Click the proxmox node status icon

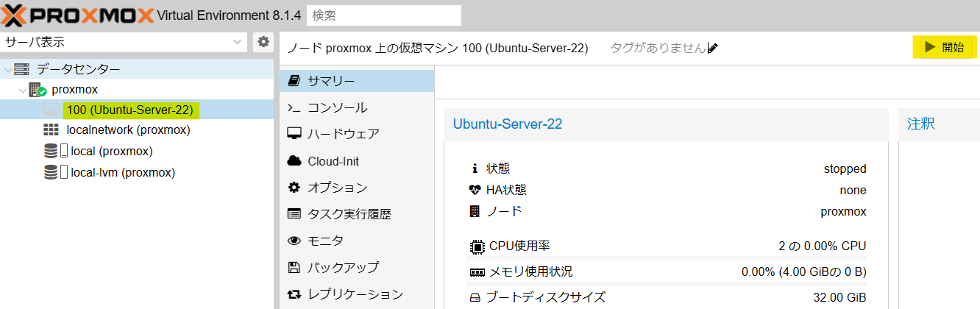tap(38, 90)
